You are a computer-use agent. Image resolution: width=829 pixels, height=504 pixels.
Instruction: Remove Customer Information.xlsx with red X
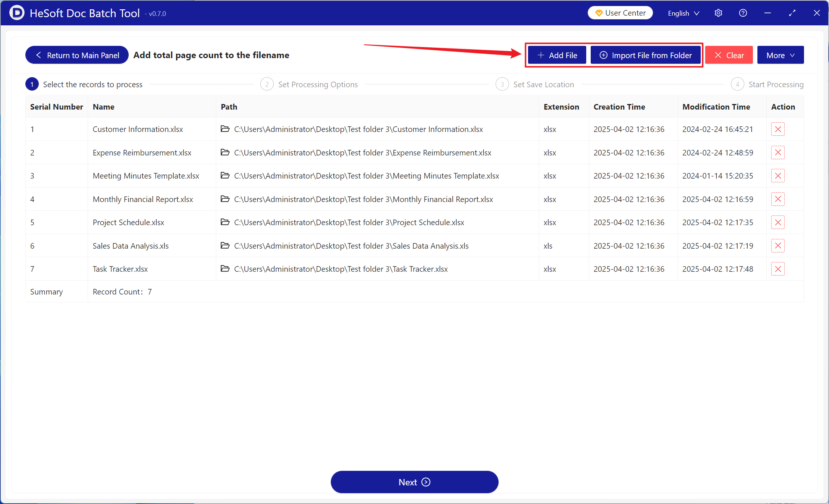(778, 129)
